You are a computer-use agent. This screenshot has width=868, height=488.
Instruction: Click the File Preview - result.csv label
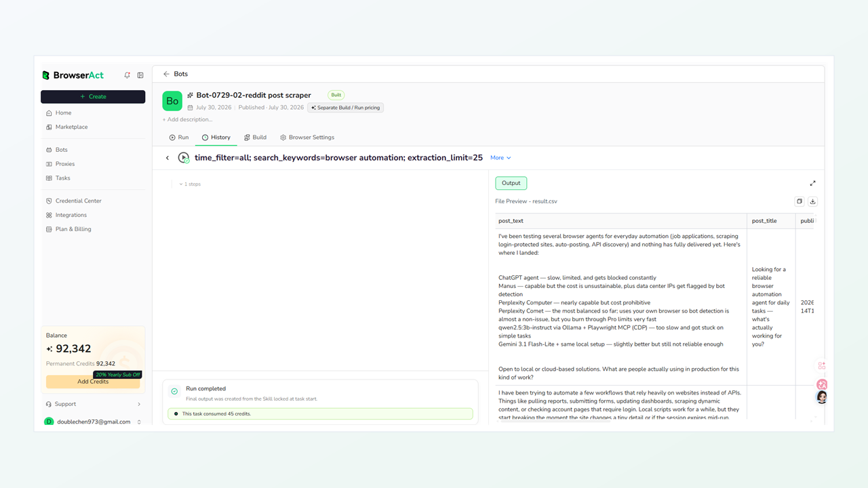(x=526, y=201)
